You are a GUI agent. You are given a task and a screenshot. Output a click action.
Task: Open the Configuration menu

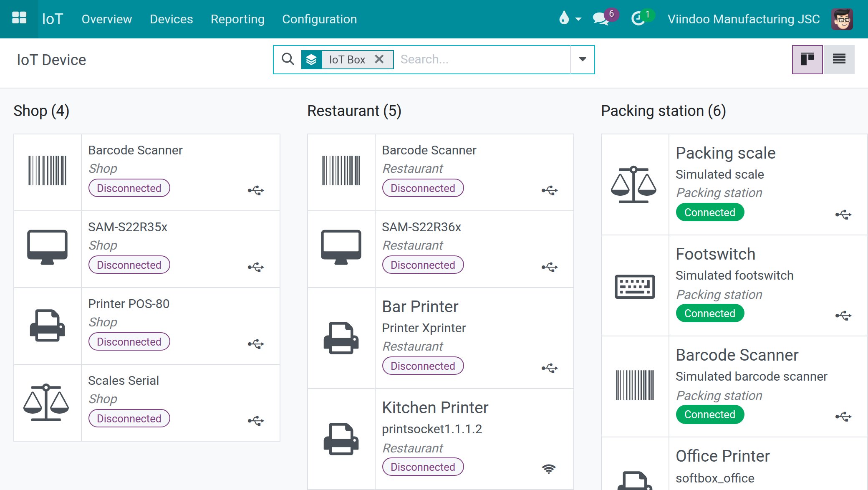tap(320, 19)
